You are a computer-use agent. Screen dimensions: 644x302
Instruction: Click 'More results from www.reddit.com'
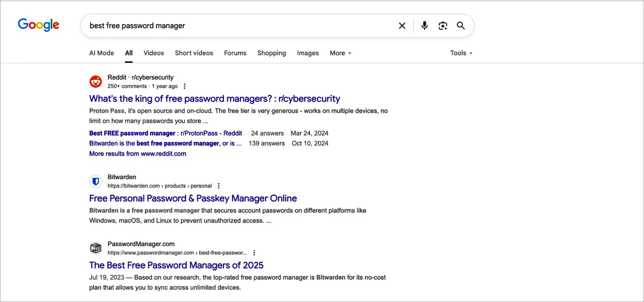point(137,154)
